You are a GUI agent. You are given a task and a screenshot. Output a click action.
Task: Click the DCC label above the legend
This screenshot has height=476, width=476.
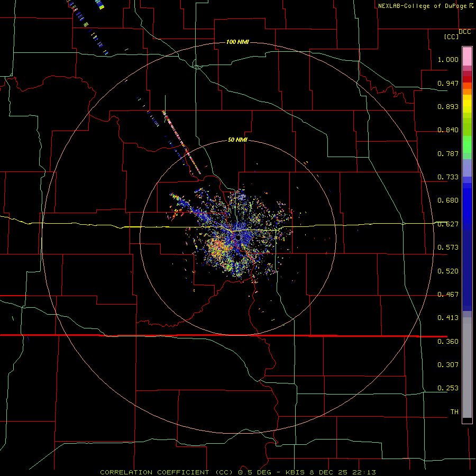tap(465, 32)
